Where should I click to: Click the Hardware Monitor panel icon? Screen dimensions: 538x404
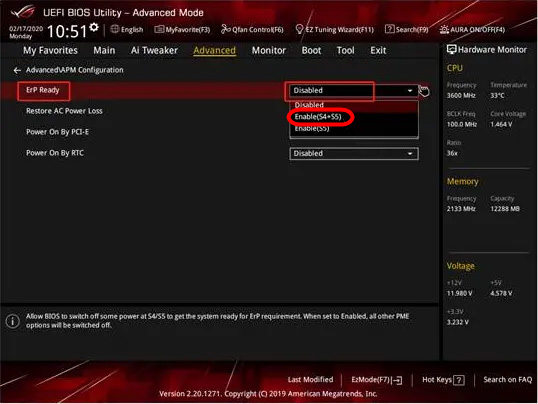click(x=451, y=49)
